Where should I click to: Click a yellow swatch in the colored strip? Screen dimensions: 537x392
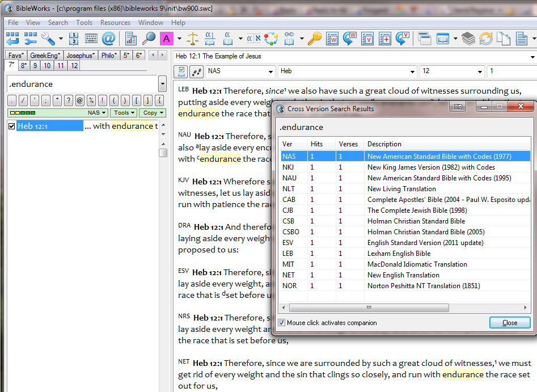coord(13,112)
